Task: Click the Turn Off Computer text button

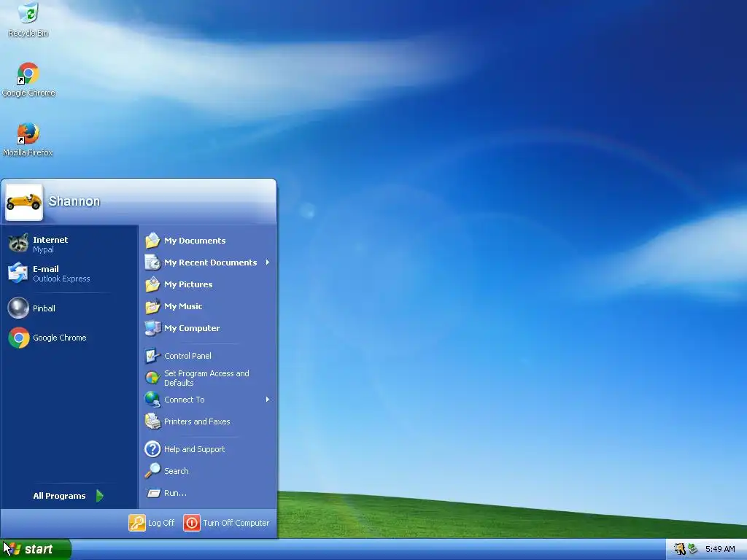Action: (x=236, y=523)
